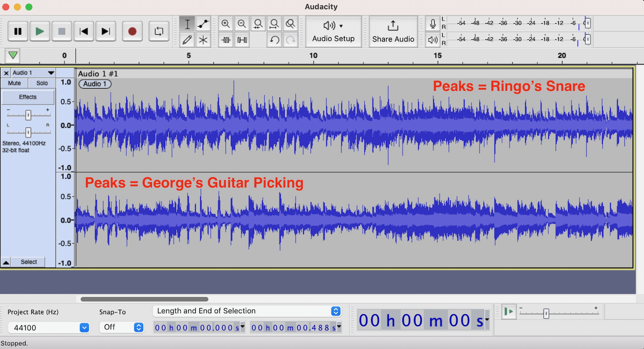Open the track Effects panel
Viewport: 644px width, 349px height.
pos(28,97)
